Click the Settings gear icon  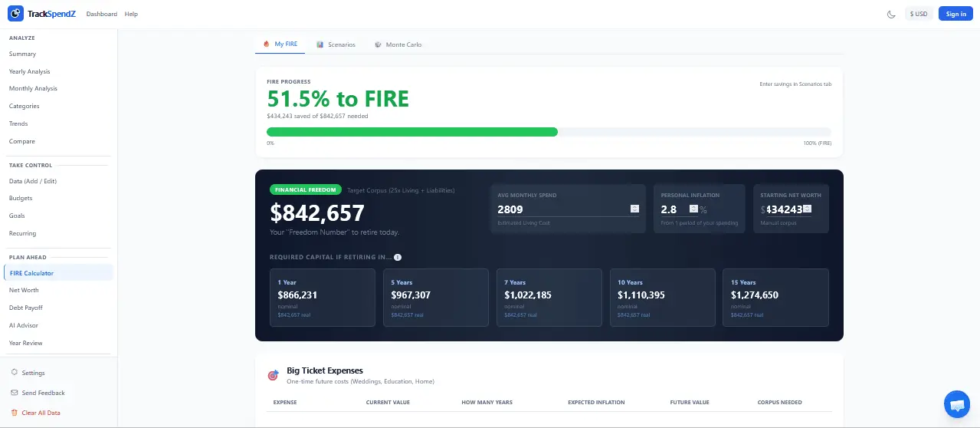point(15,373)
